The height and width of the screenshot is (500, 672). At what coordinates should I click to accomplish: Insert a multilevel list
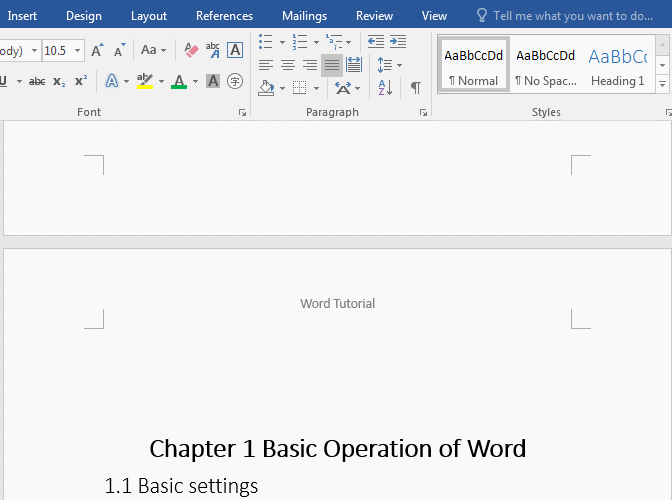point(334,42)
